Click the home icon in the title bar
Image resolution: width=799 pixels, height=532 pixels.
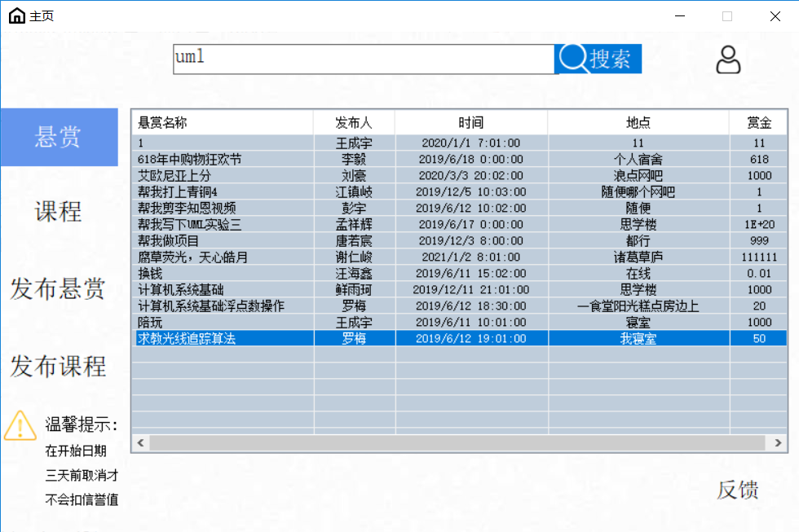(x=17, y=15)
